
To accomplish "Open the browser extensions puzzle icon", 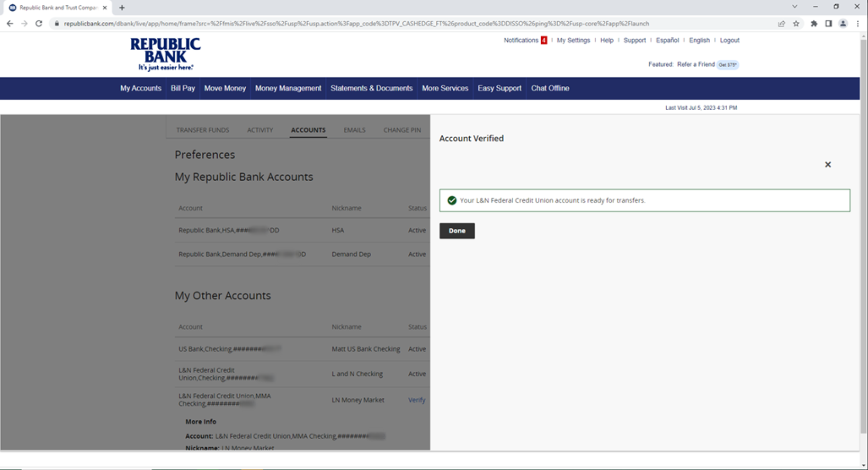I will tap(814, 23).
